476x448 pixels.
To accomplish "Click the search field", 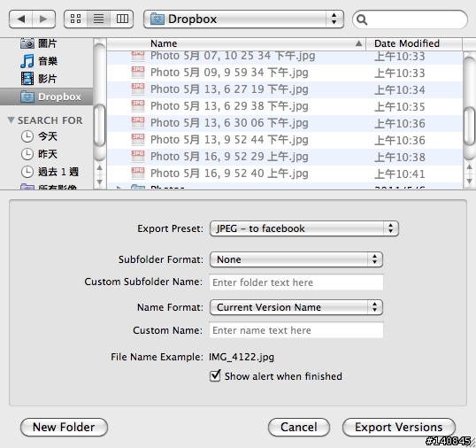I will pyautogui.click(x=410, y=19).
